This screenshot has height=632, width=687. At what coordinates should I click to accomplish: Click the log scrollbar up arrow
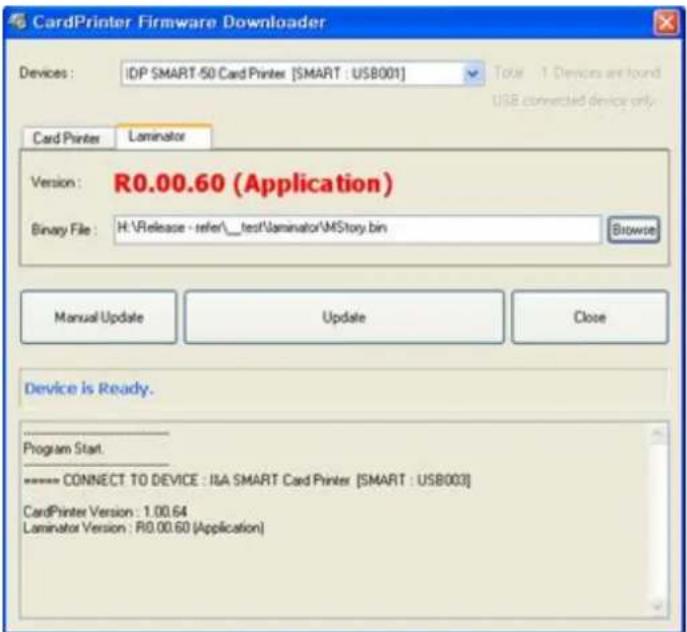[x=657, y=434]
